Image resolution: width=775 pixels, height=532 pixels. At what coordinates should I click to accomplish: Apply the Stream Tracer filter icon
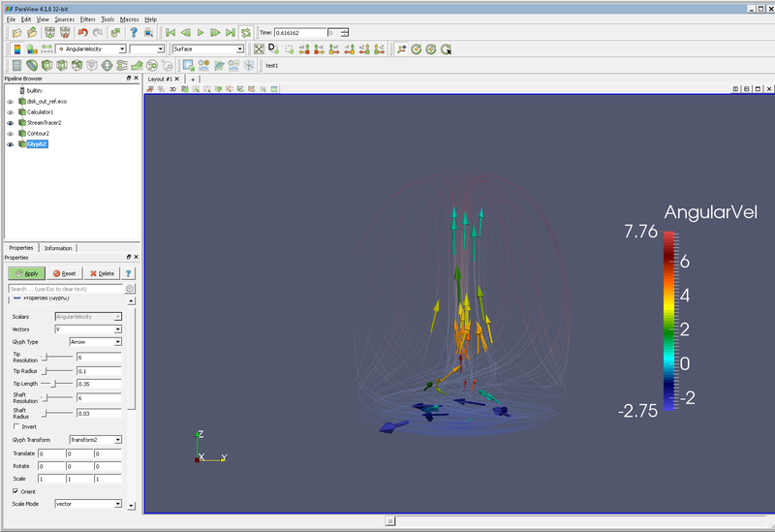(122, 65)
